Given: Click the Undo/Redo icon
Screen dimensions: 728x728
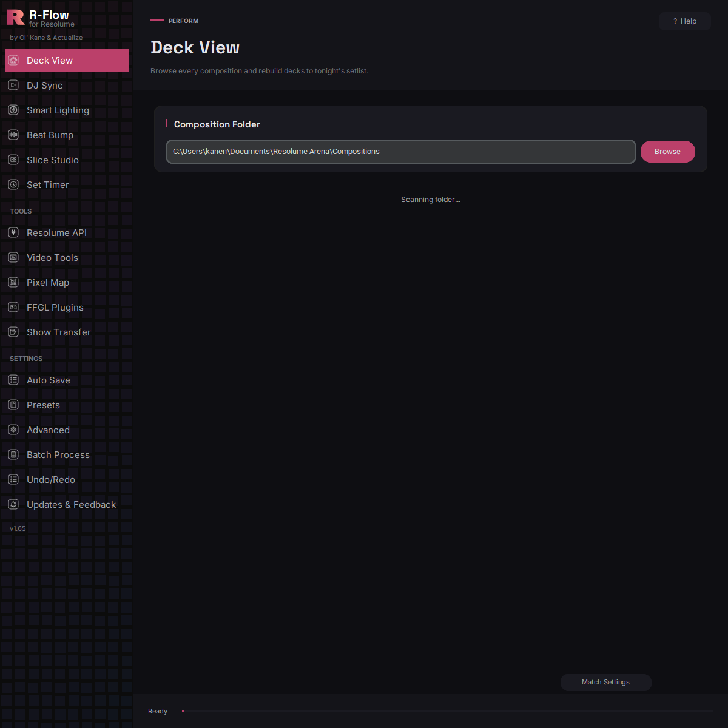Looking at the screenshot, I should point(13,479).
